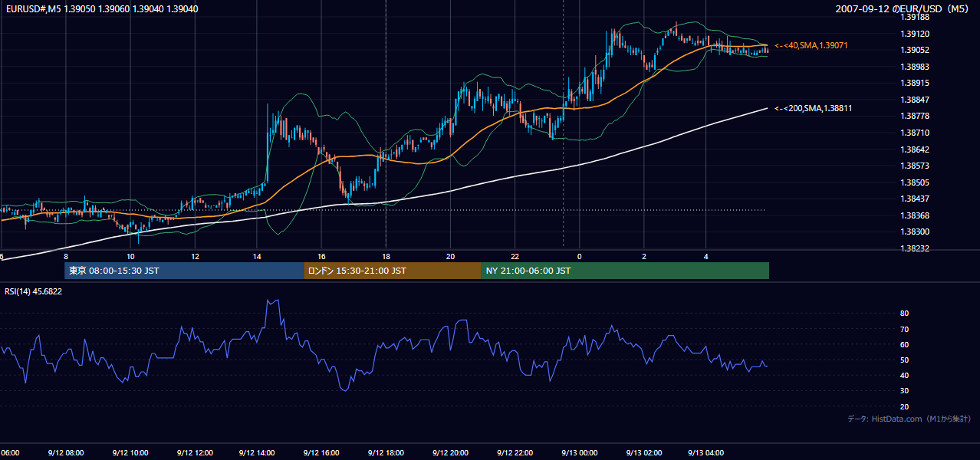Click the chart hour label 20
The width and height of the screenshot is (980, 460).
click(x=451, y=257)
